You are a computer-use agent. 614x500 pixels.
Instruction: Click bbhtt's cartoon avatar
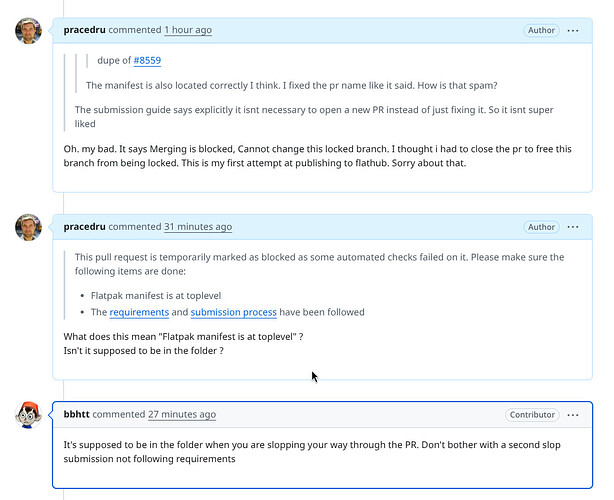[x=28, y=415]
